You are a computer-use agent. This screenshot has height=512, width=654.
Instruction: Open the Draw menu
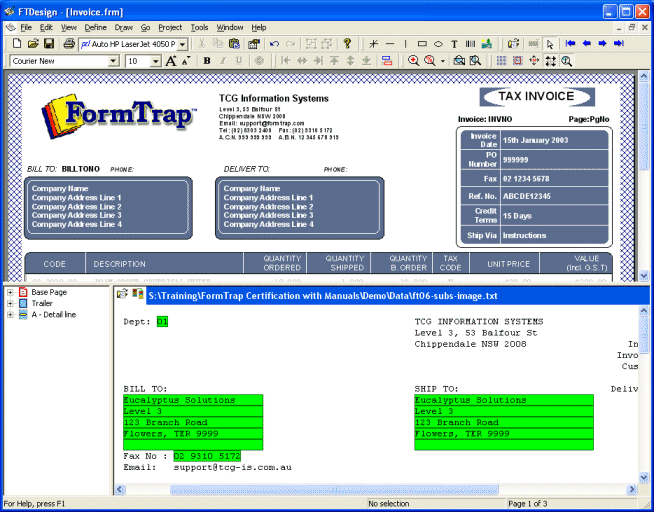pyautogui.click(x=123, y=28)
